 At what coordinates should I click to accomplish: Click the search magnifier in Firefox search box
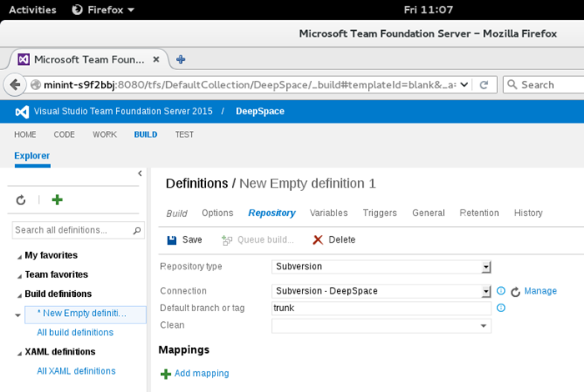(x=512, y=84)
